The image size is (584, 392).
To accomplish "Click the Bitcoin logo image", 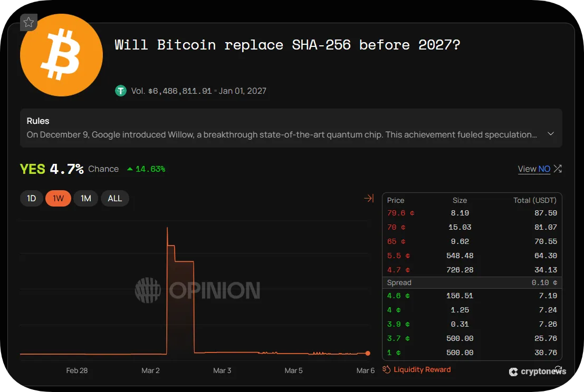I will [x=61, y=55].
